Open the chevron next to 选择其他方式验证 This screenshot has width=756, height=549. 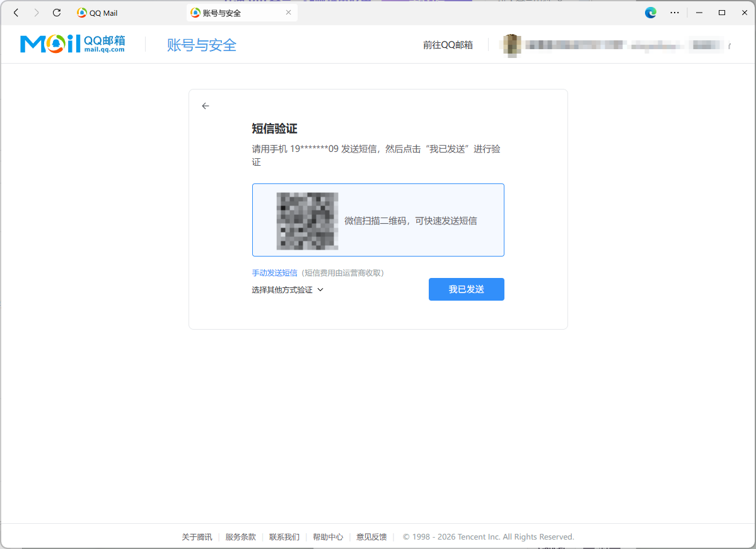(320, 289)
